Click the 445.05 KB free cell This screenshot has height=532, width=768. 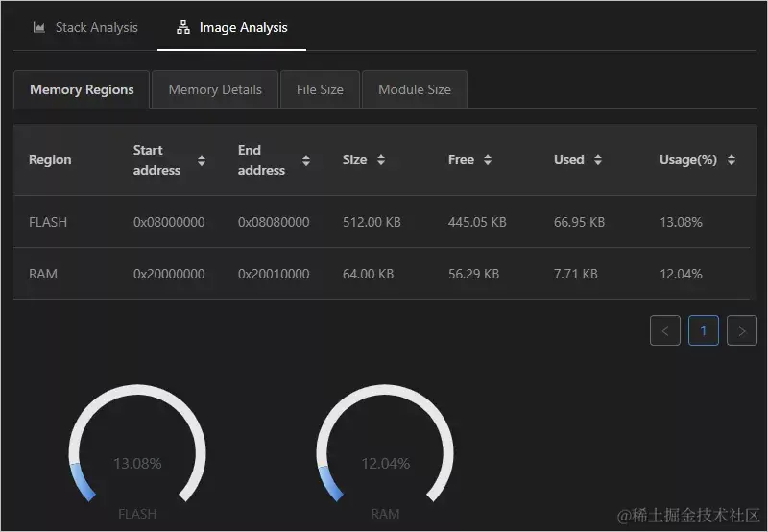477,222
